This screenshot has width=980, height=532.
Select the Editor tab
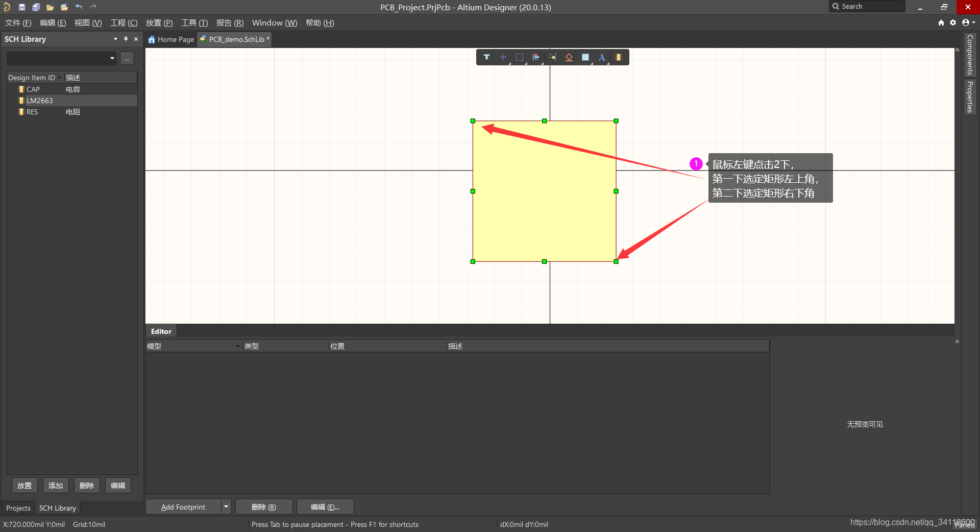(161, 331)
